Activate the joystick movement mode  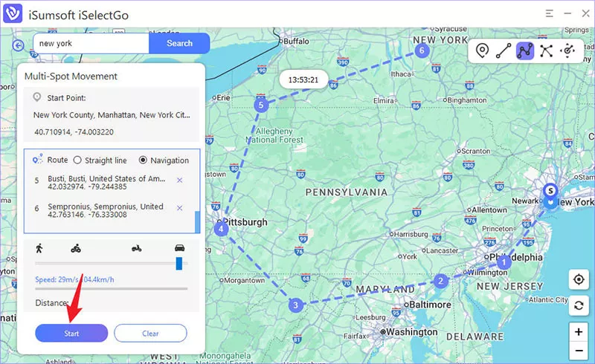(x=568, y=51)
